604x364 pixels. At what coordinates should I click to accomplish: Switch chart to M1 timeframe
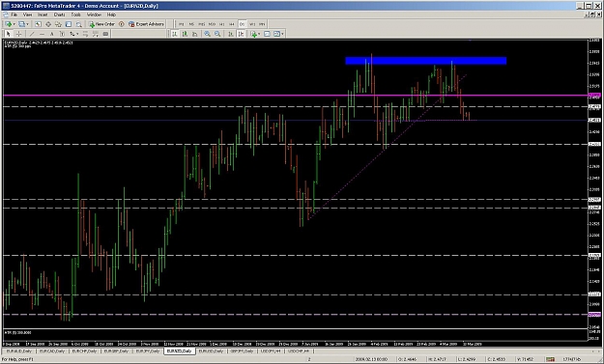coord(181,24)
